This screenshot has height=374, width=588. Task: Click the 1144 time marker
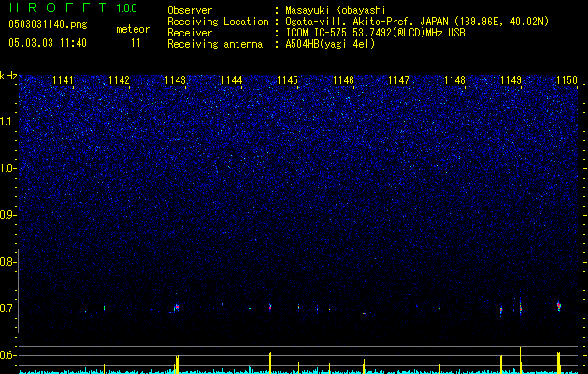[232, 80]
